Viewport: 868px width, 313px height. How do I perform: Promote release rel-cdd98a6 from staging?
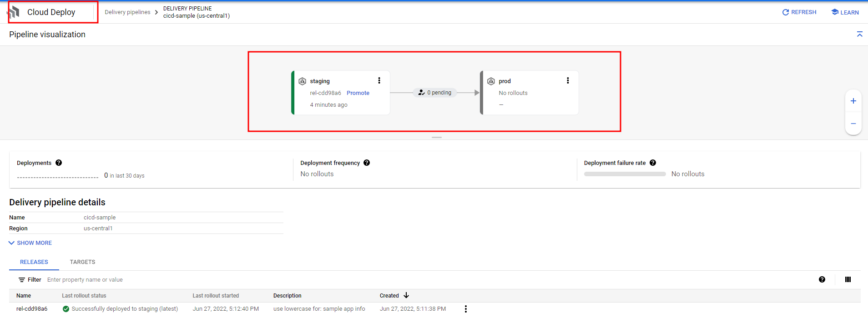point(358,93)
